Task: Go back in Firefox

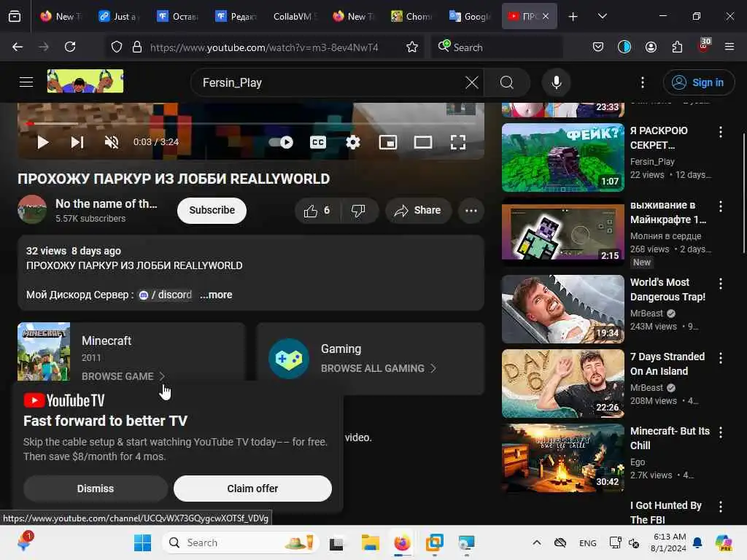Action: 18,47
